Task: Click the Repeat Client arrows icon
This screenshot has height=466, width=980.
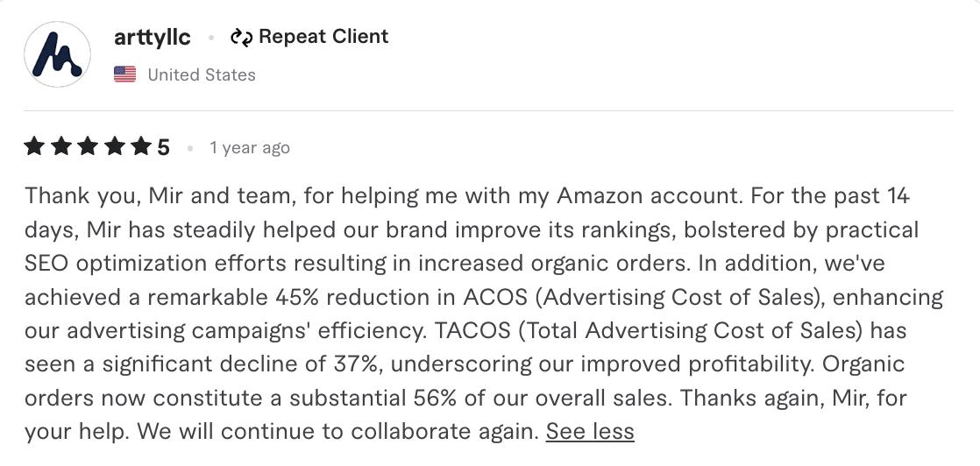Action: click(241, 37)
